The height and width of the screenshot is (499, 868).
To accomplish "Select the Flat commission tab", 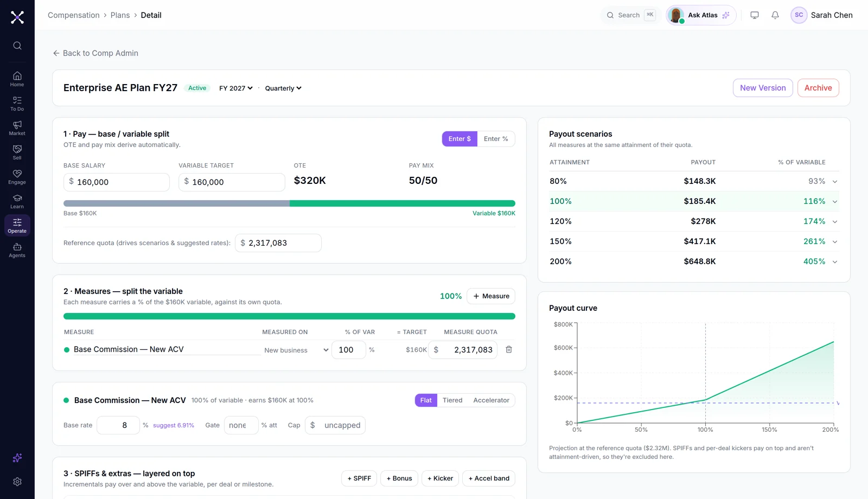I will [x=426, y=400].
